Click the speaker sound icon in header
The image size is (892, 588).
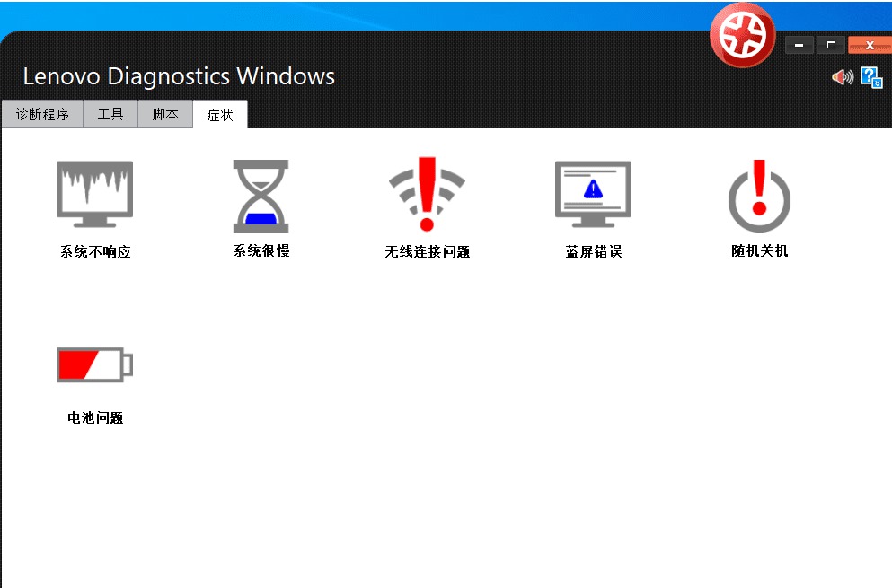point(843,77)
